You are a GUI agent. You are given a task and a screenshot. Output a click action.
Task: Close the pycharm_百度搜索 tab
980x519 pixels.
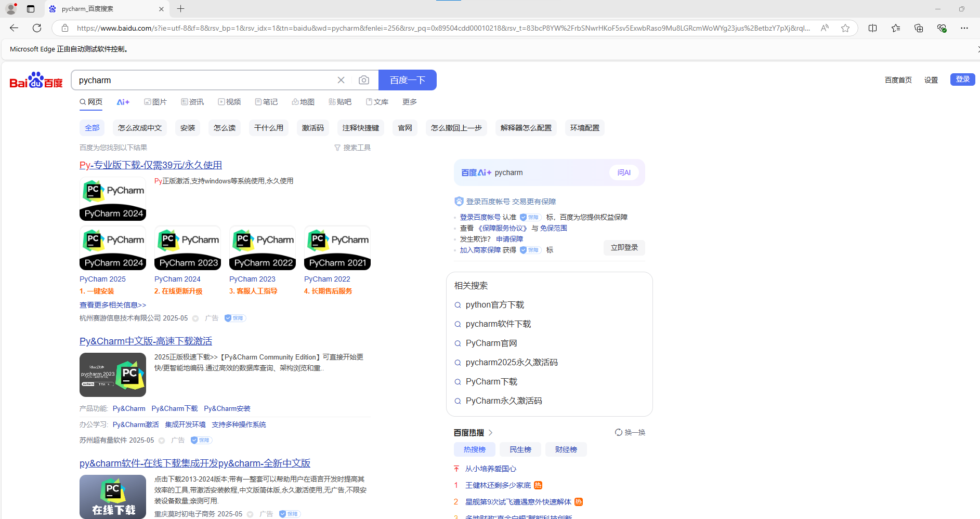pos(161,9)
